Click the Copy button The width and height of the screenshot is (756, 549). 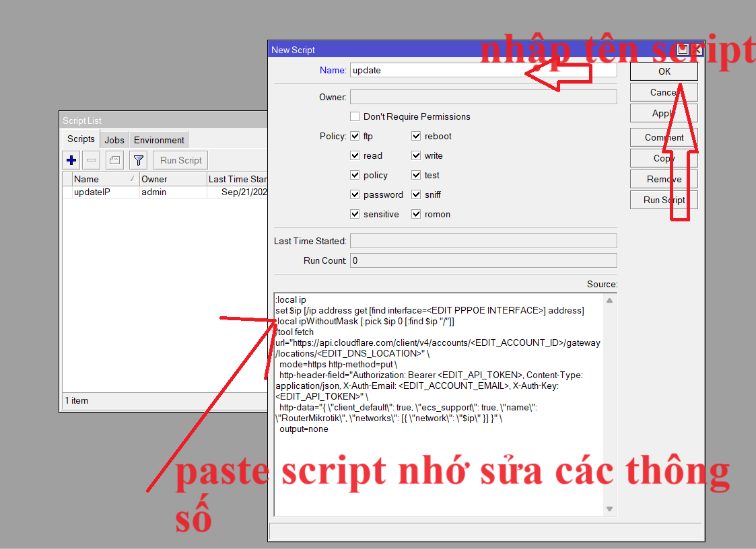(664, 158)
